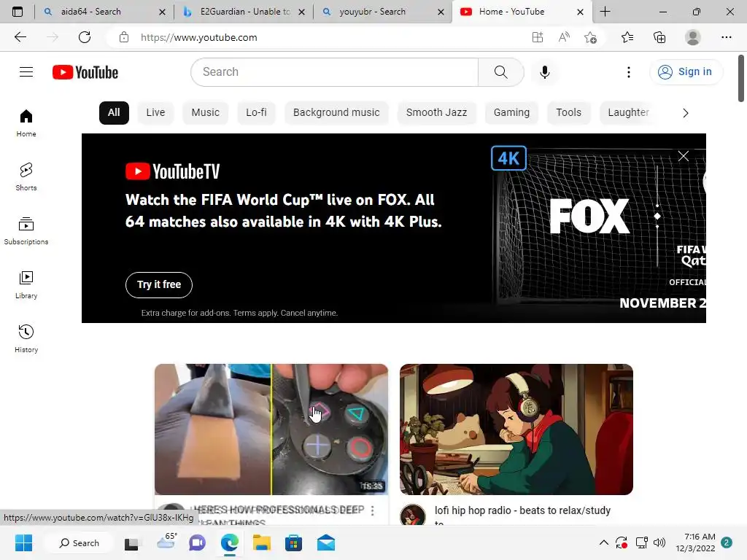Screen dimensions: 747x560
Task: Open the volume speaker tray icon
Action: tap(659, 542)
